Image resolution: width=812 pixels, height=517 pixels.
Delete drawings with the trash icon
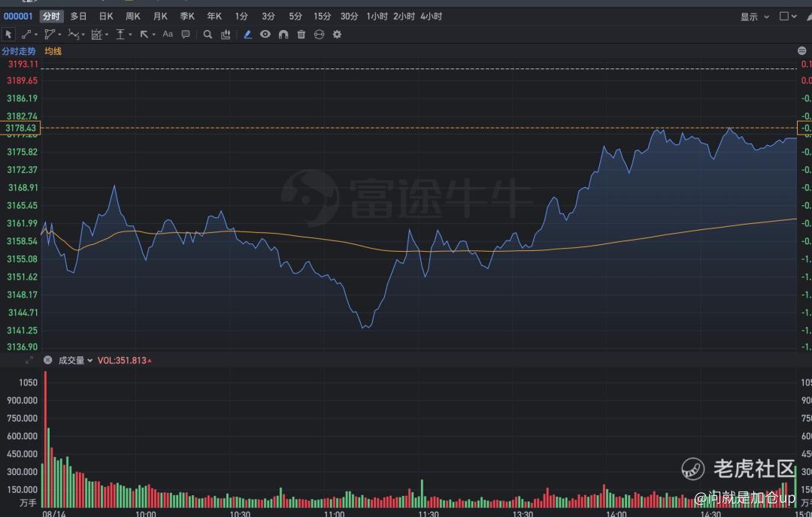point(301,35)
